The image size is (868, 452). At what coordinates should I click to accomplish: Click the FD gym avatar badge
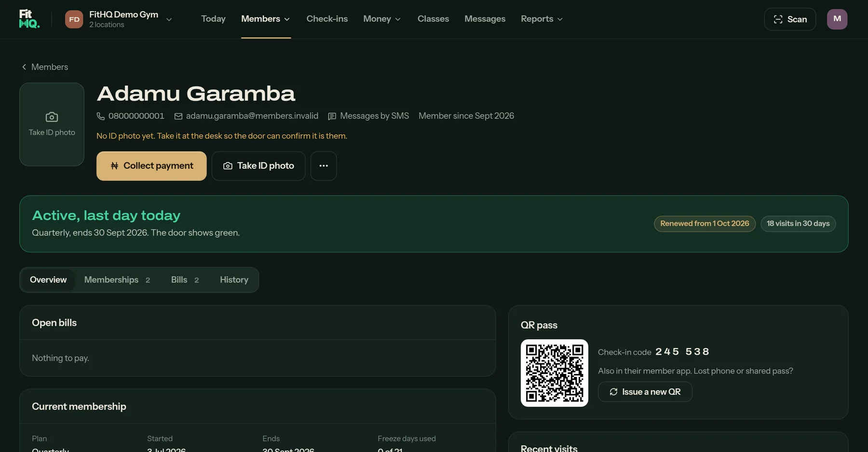point(74,19)
